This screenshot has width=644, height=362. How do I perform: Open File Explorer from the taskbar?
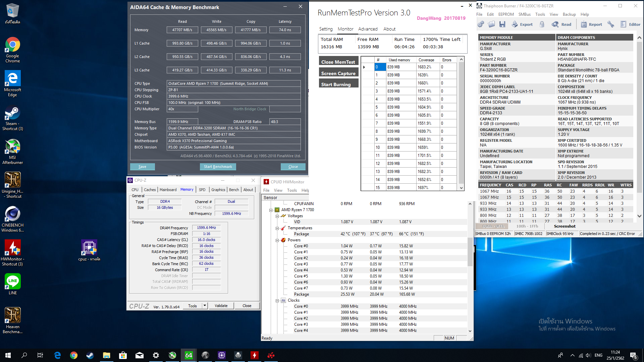107,355
